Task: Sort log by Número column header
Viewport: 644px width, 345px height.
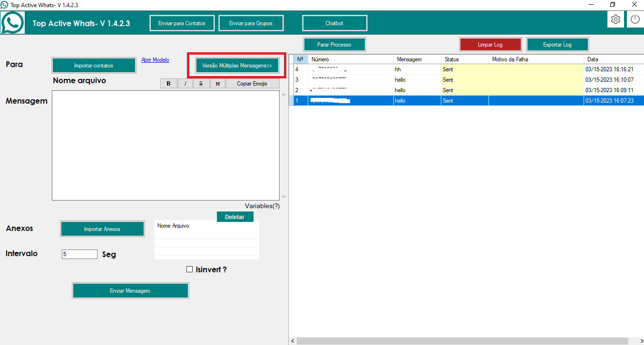Action: tap(351, 59)
